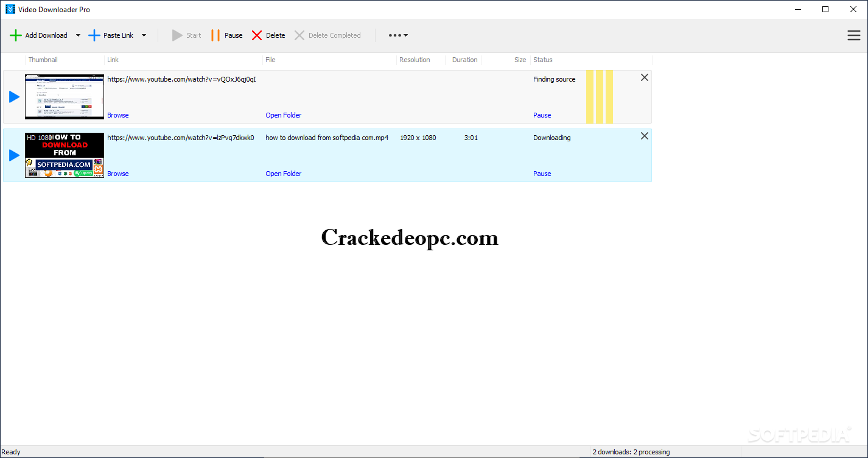Click the Start toolbar button

coord(186,35)
